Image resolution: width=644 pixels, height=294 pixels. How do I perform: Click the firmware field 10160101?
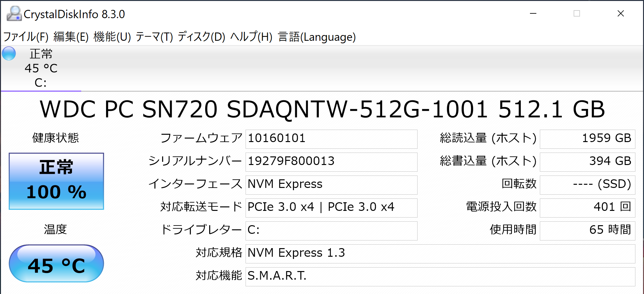click(331, 139)
